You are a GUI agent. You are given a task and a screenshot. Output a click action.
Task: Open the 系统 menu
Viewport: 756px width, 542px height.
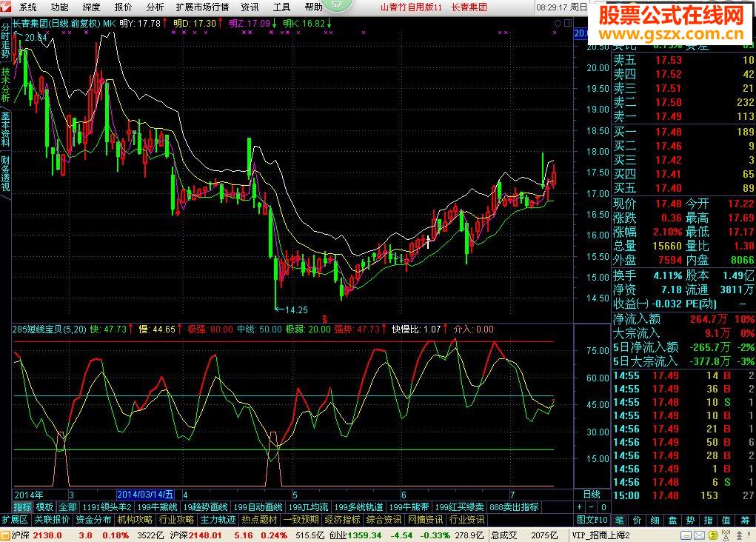(28, 7)
